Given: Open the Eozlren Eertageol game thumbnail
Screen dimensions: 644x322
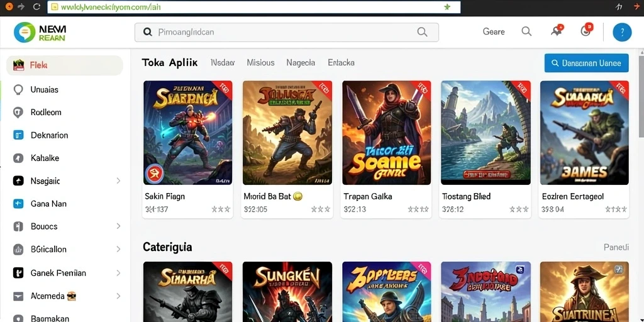Looking at the screenshot, I should coord(584,133).
